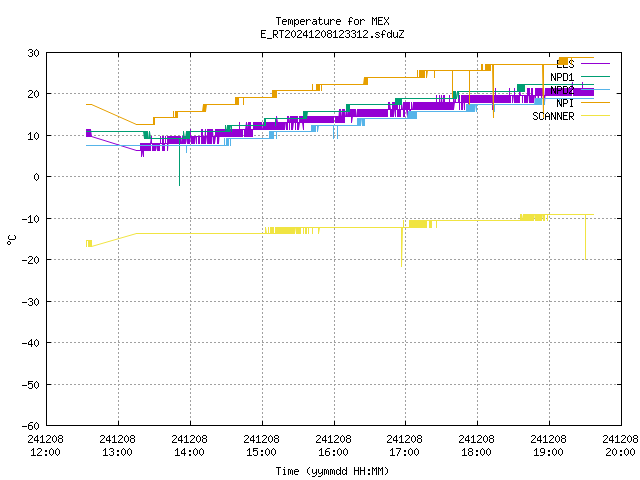Click the x-axis tick label 20:00

(620, 452)
